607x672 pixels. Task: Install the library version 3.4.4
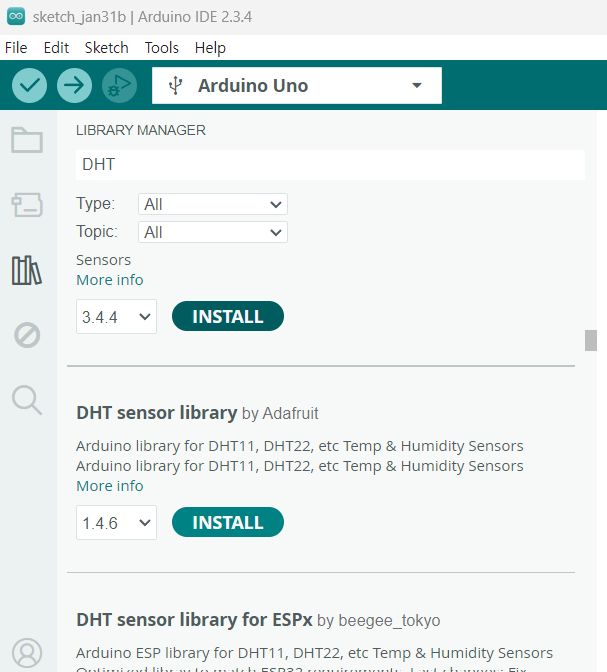click(228, 316)
